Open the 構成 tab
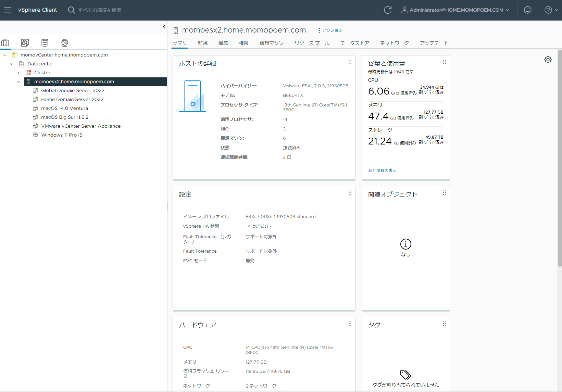 click(223, 43)
